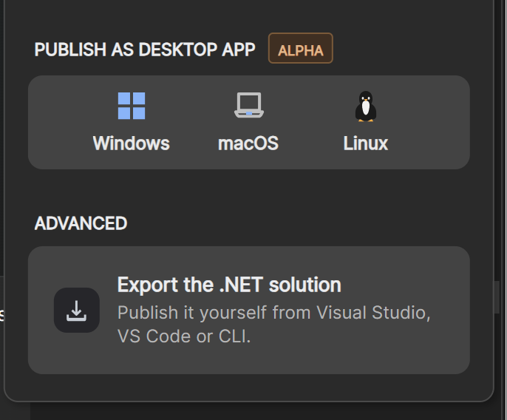This screenshot has width=507, height=420.
Task: Select the Windows label to publish
Action: (x=132, y=143)
